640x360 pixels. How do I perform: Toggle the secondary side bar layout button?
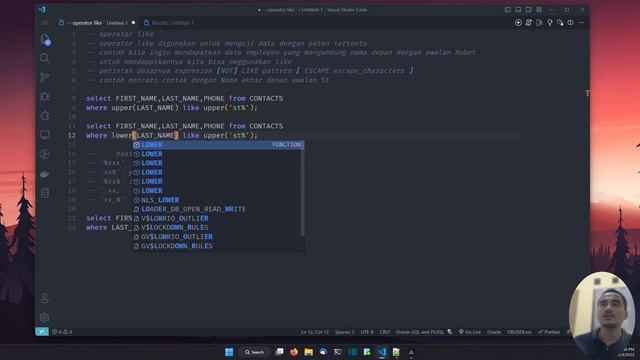(529, 10)
